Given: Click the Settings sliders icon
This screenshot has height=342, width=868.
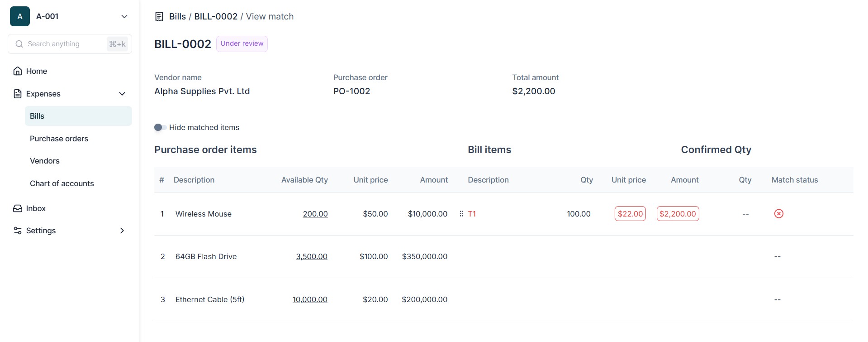Looking at the screenshot, I should point(18,231).
